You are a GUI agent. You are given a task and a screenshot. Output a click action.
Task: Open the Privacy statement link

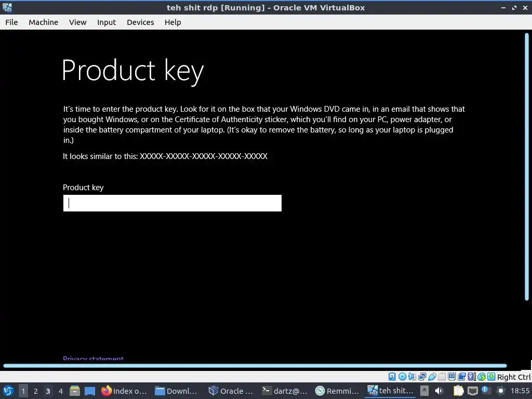(94, 358)
